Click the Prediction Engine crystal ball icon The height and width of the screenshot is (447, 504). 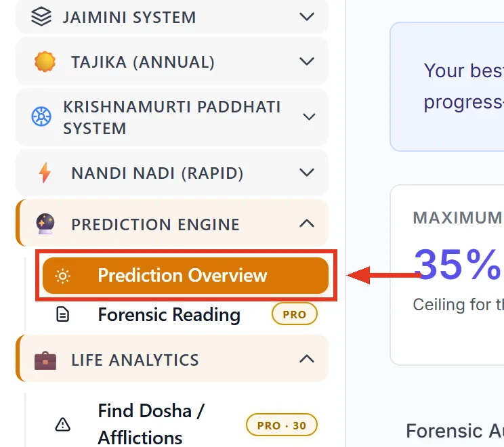point(45,223)
